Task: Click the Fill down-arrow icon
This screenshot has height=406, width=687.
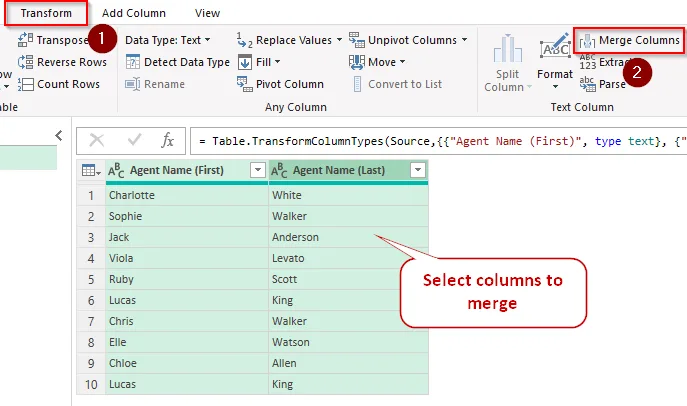Action: pyautogui.click(x=244, y=62)
